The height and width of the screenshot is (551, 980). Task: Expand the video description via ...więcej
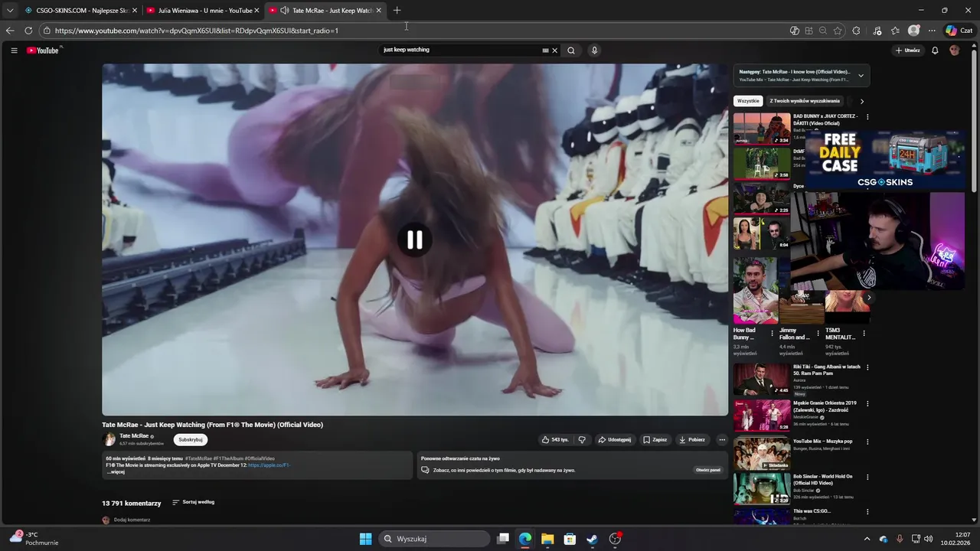click(x=116, y=472)
